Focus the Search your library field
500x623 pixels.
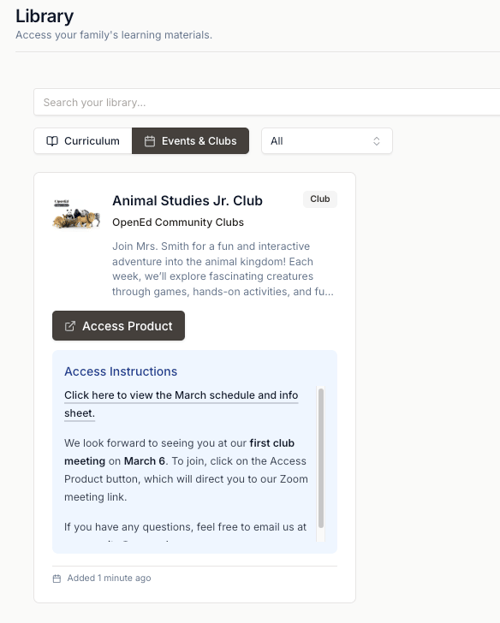pyautogui.click(x=266, y=102)
